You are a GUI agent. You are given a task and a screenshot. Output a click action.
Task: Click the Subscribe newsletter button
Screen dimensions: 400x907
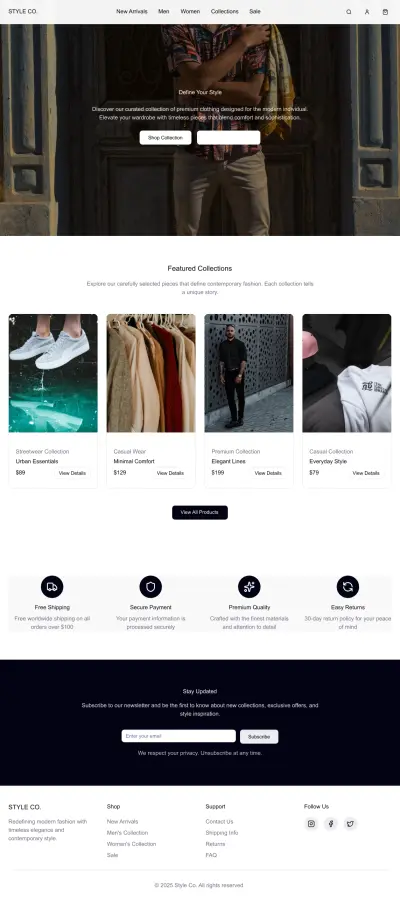(259, 736)
